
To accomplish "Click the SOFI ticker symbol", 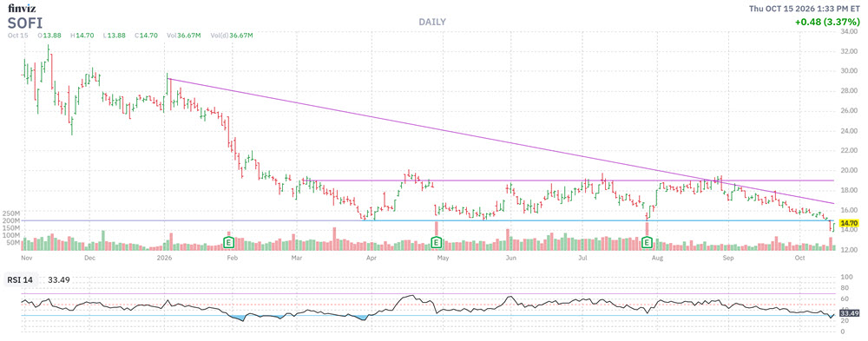I will pos(24,23).
